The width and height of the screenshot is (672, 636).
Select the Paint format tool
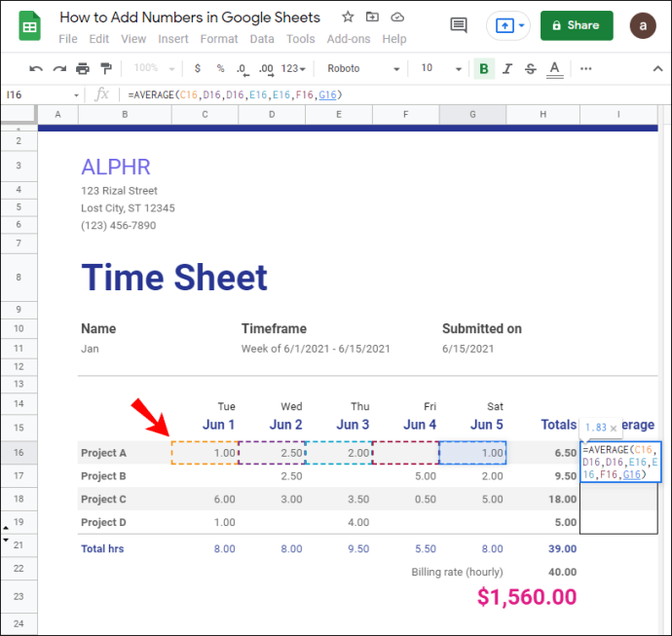(106, 68)
